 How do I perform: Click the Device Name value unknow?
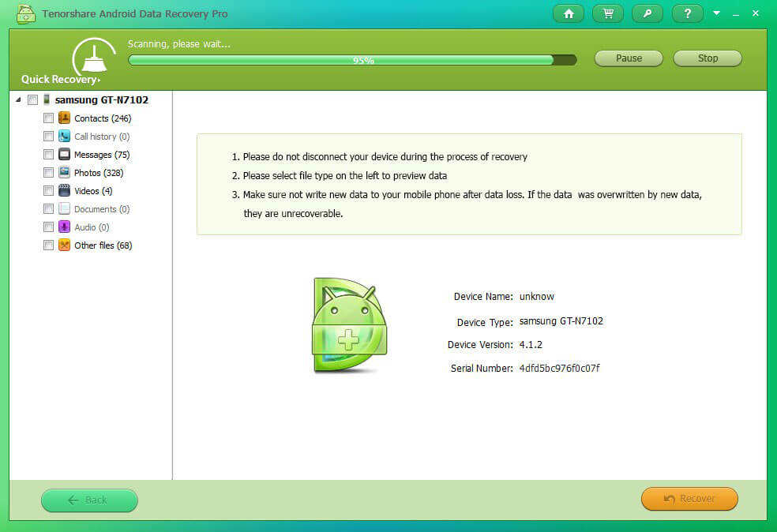click(x=536, y=297)
